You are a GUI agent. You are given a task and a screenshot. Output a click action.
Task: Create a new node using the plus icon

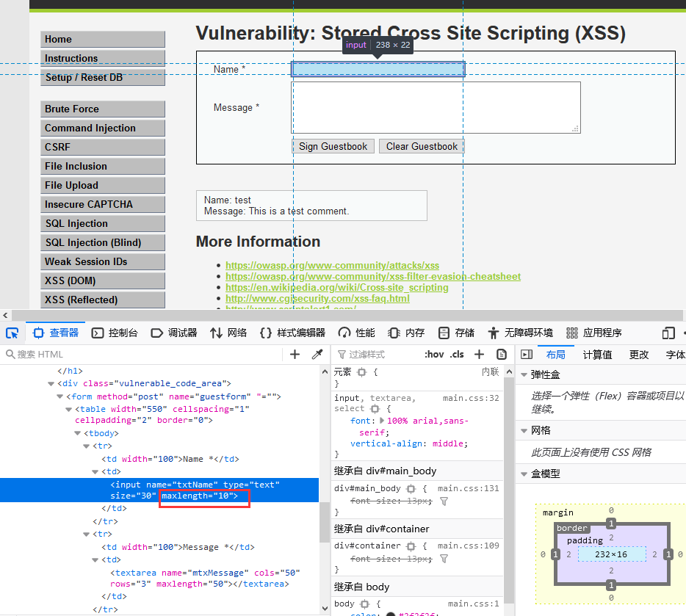[x=295, y=354]
